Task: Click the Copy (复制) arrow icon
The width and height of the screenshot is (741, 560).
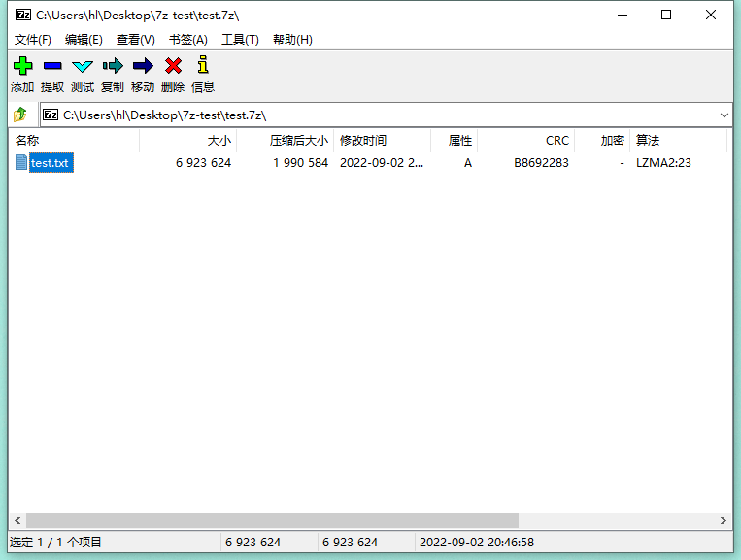Action: pyautogui.click(x=113, y=66)
